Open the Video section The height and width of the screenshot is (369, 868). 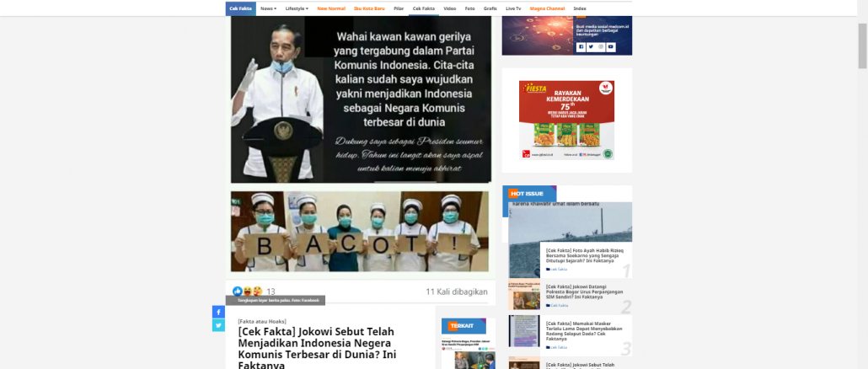pos(449,8)
